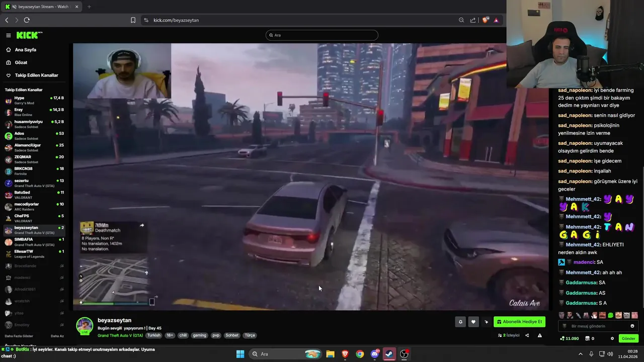Click Gönder send button
This screenshot has width=644, height=362.
(628, 338)
